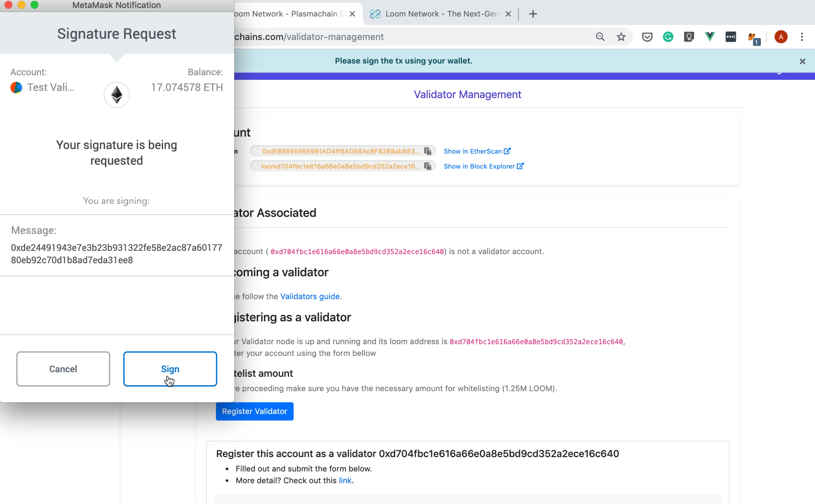Click the Test Vali... account name

(x=51, y=88)
